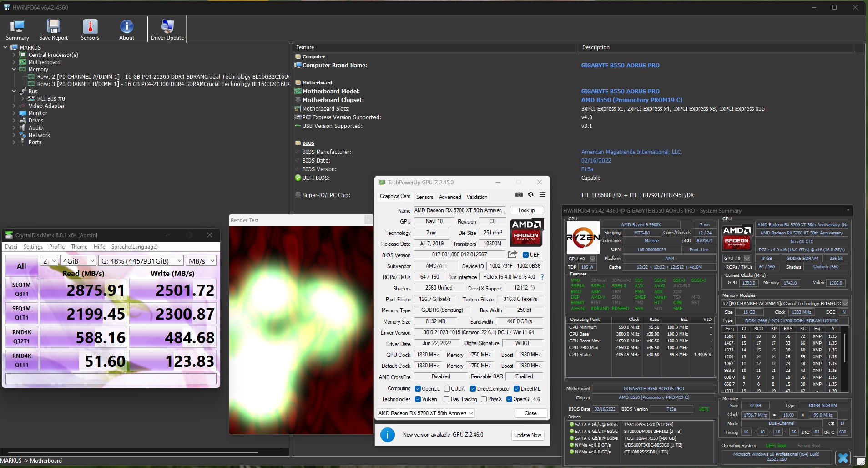Open the G: drive selection dropdown
The height and width of the screenshot is (468, 868).
coord(141,261)
